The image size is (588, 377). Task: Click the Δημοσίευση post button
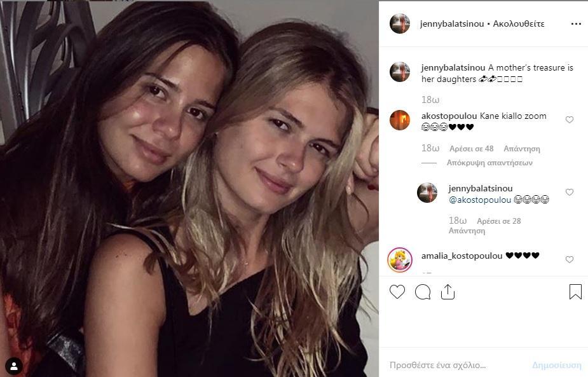tap(557, 365)
